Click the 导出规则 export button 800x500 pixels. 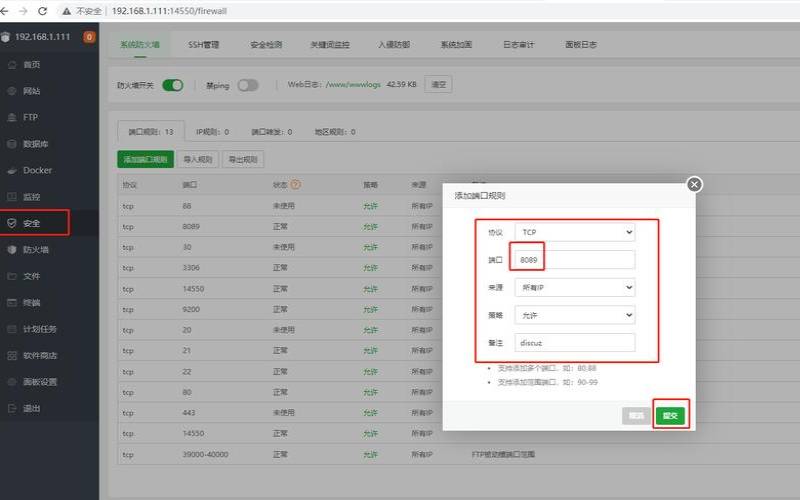click(243, 159)
